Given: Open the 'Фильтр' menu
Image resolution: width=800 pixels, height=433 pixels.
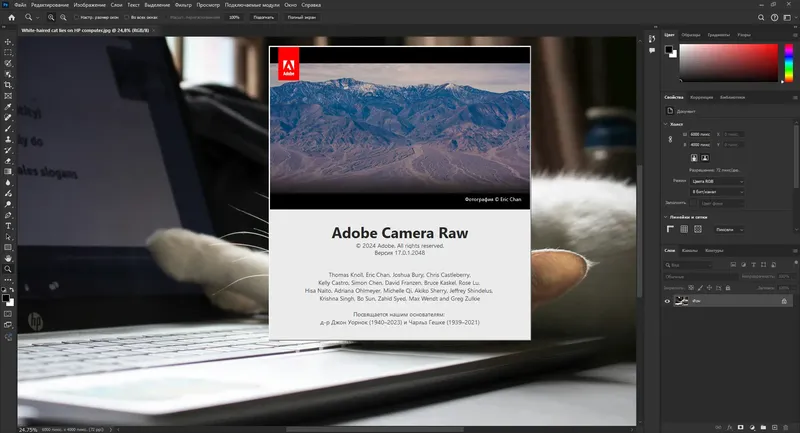Looking at the screenshot, I should (x=183, y=5).
